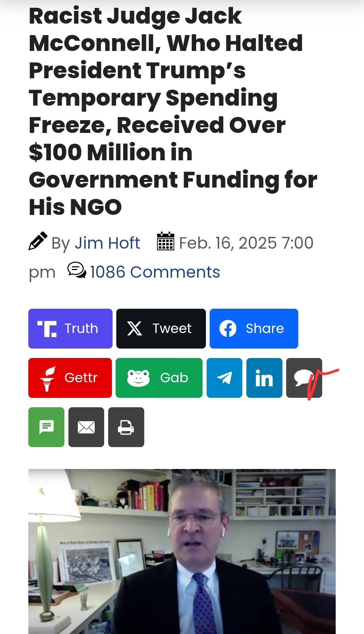Tap the green SMS message icon
This screenshot has width=364, height=634.
pos(46,427)
